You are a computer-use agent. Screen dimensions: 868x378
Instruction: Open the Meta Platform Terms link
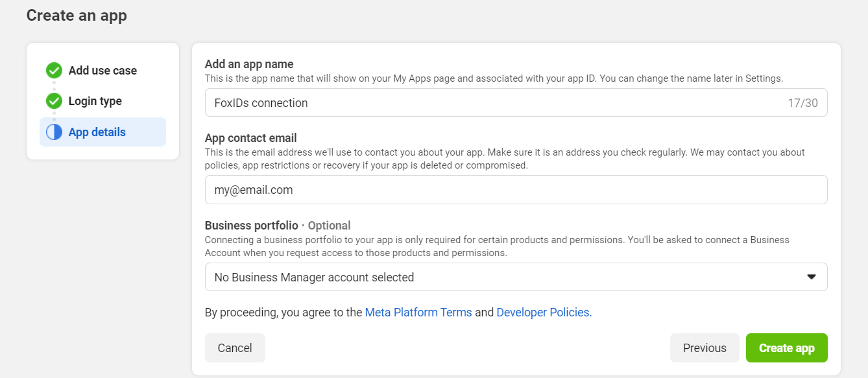418,312
